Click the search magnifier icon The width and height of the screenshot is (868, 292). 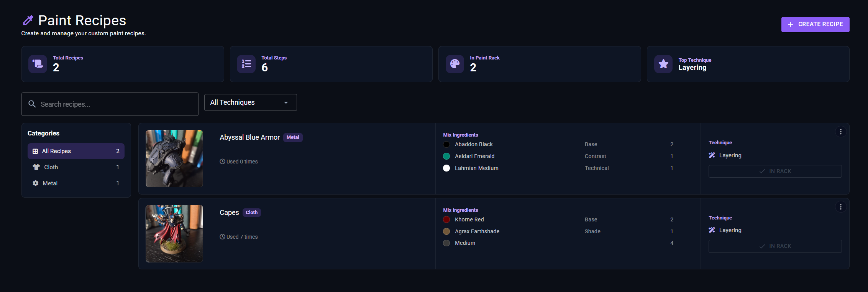[32, 104]
